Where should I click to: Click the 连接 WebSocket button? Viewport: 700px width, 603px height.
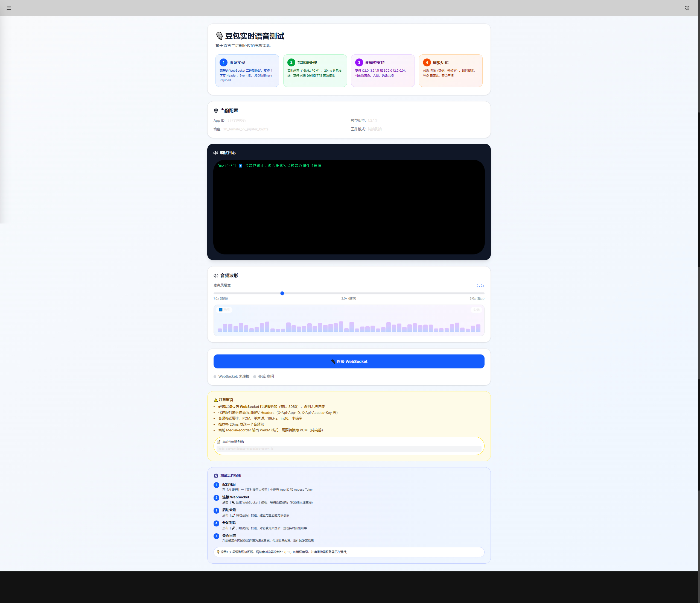(x=349, y=361)
